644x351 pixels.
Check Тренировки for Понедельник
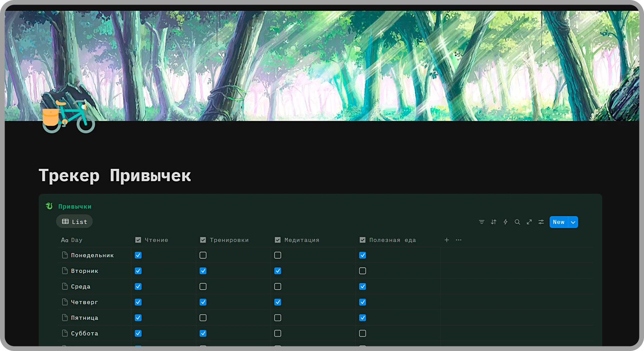pos(203,255)
